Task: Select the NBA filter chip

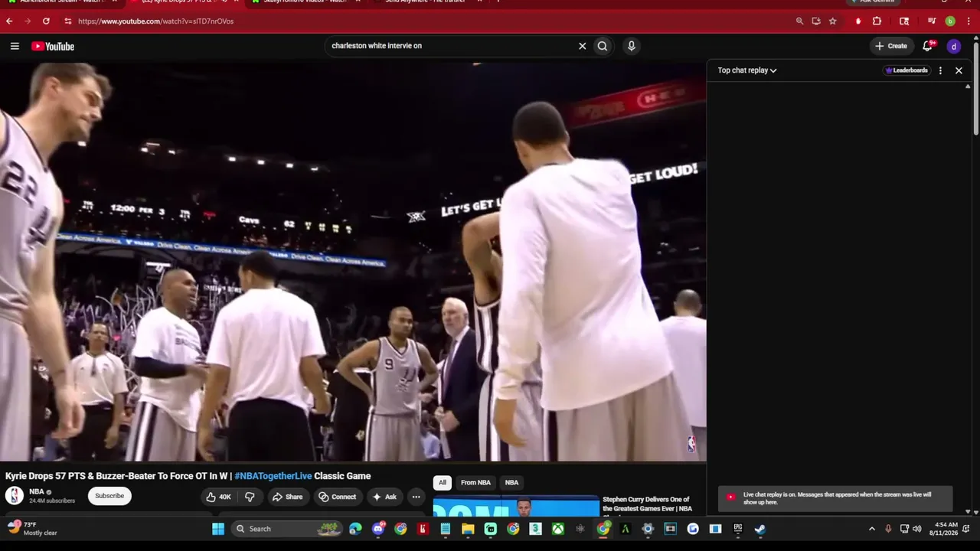Action: point(511,483)
